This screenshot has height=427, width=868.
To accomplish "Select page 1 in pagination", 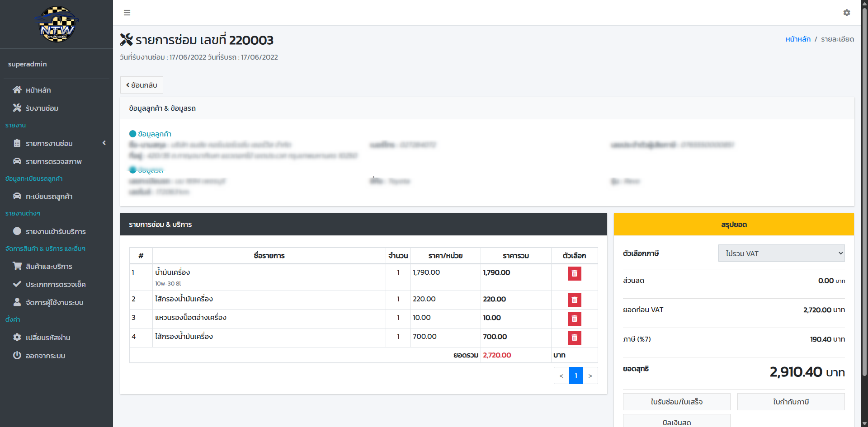I will 576,375.
